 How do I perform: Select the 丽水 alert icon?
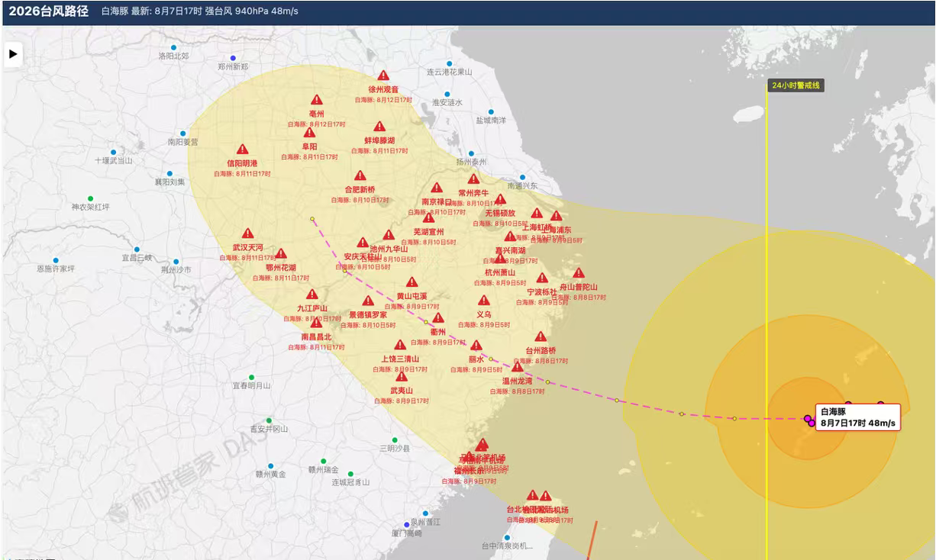pos(476,346)
